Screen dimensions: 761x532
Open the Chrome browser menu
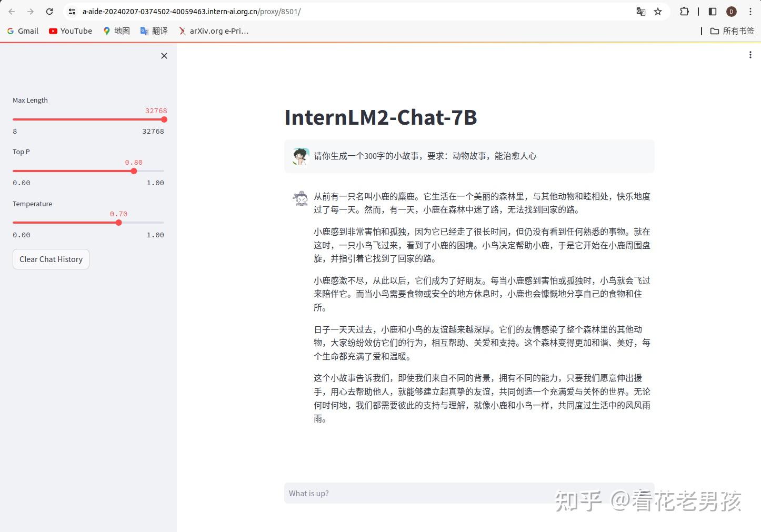coord(752,11)
